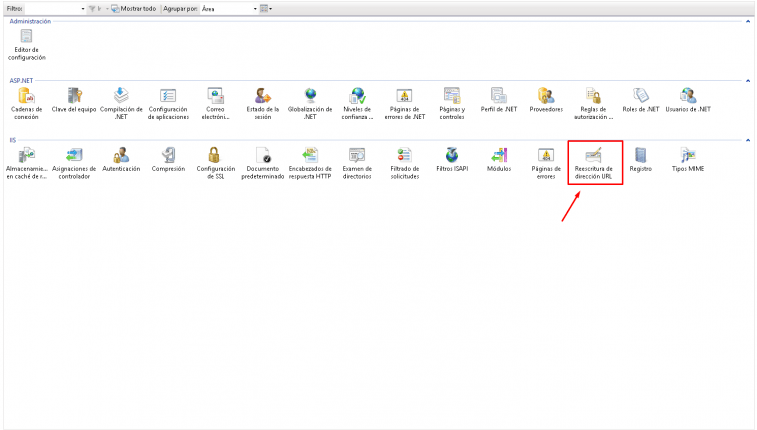
Task: Open Encabezados de respuesta HTTP
Action: (310, 164)
